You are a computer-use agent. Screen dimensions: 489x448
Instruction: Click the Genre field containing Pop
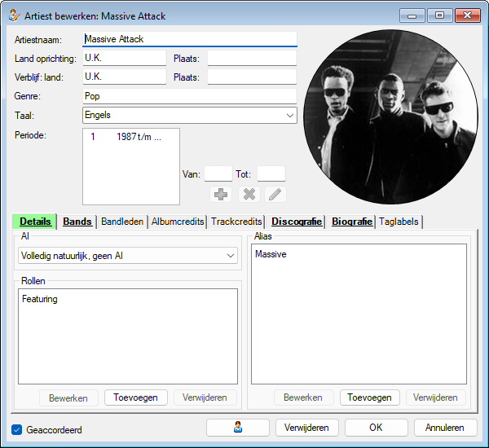click(190, 96)
